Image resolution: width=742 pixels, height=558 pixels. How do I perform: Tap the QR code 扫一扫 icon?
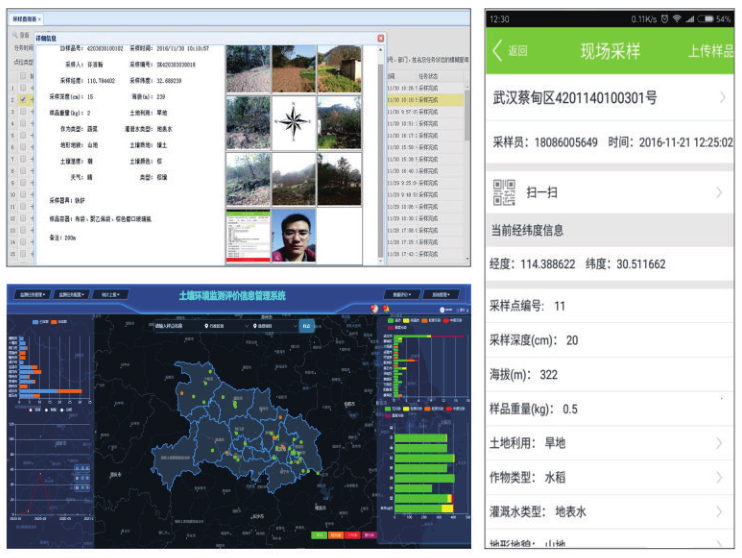[504, 192]
